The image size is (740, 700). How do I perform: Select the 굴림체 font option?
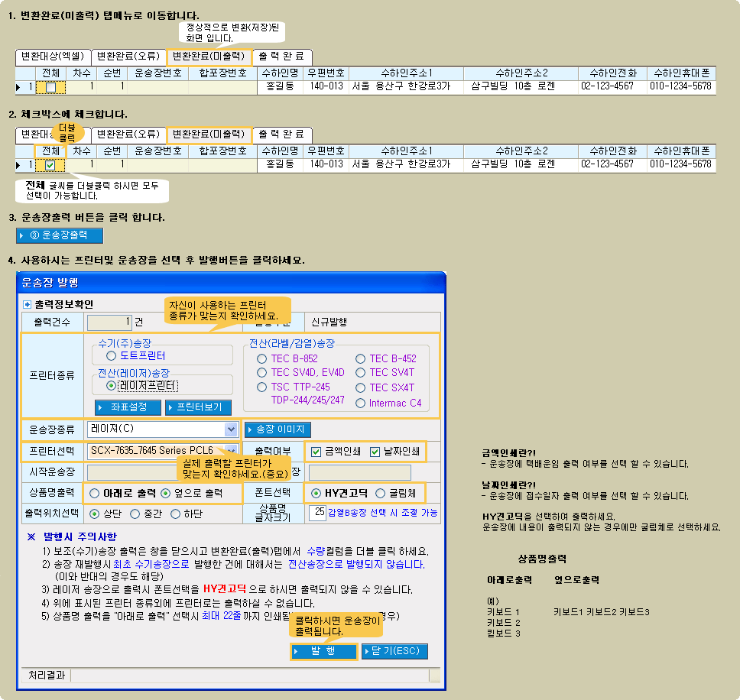380,493
